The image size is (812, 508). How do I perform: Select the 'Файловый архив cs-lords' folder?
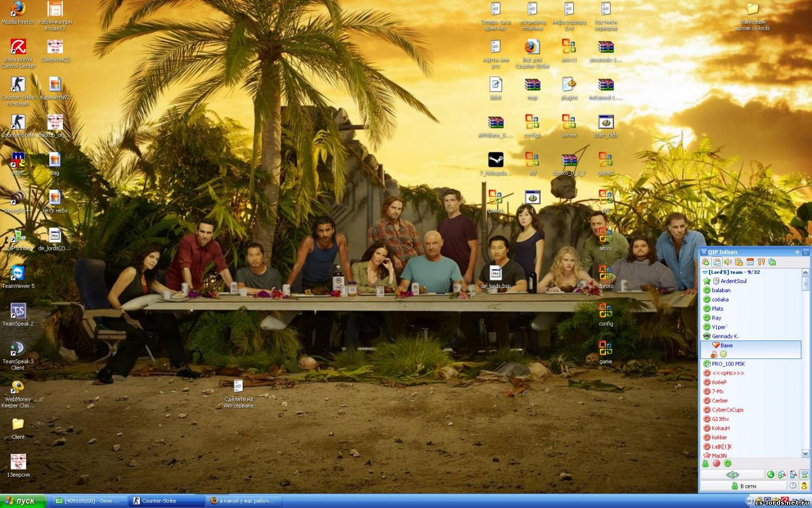(752, 16)
